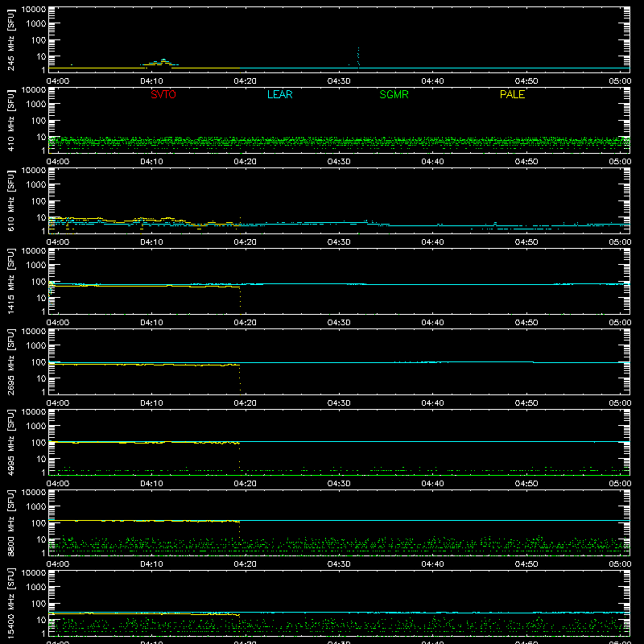
Task: Click the yellow PALE dropout at 04:19 in 1415 MHz plot
Action: 240,297
